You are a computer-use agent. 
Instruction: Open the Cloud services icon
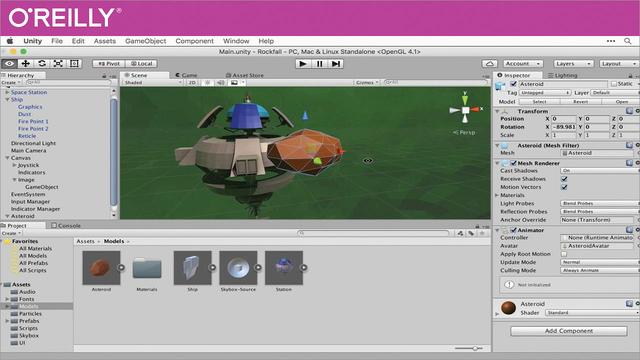pos(489,64)
